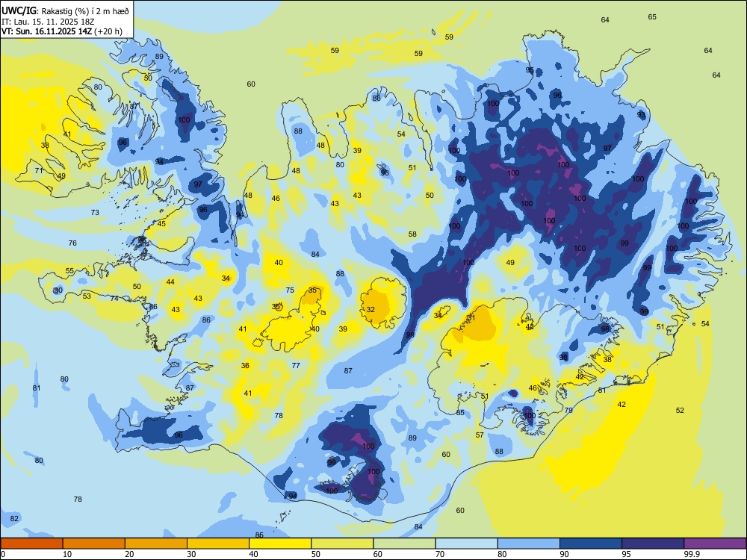Select the 95–99.9 navy legend swatch
The image size is (747, 560).
[653, 544]
